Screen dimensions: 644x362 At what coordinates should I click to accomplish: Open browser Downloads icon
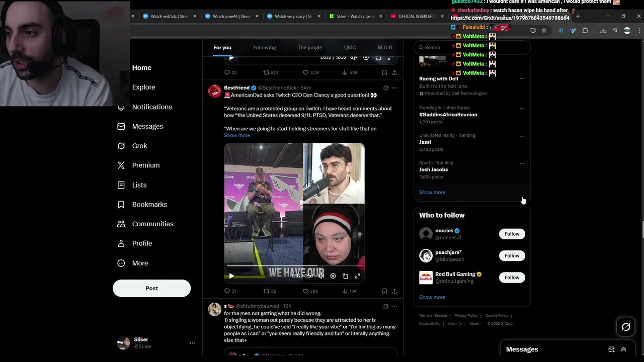(603, 31)
